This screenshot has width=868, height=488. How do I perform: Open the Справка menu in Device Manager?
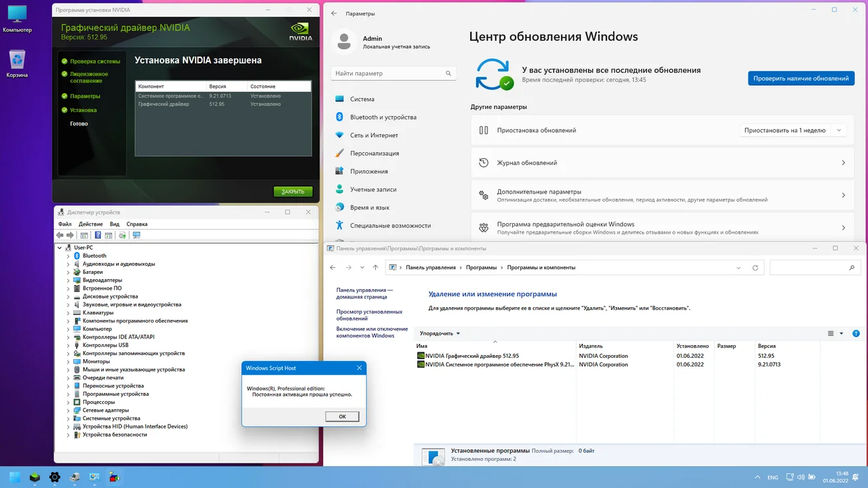137,224
